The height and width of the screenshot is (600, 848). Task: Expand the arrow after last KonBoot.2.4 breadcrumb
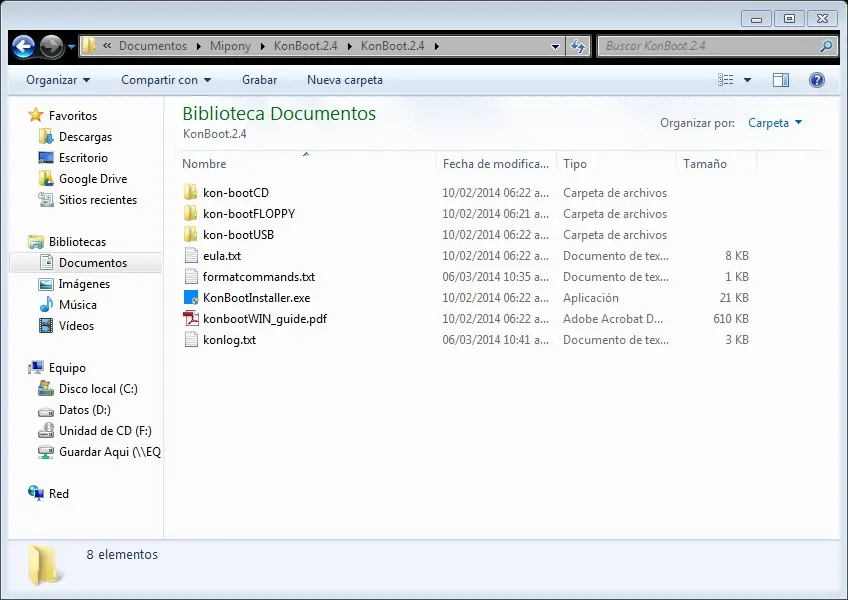pos(436,46)
